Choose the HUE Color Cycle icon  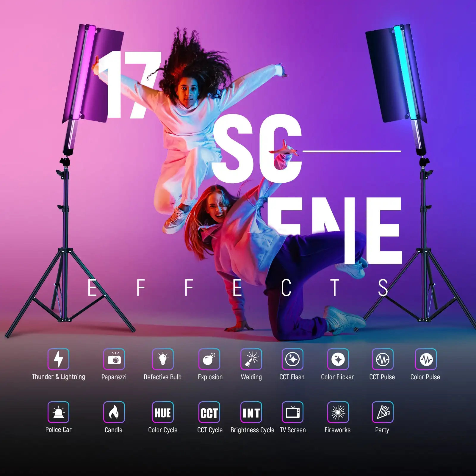pyautogui.click(x=163, y=412)
